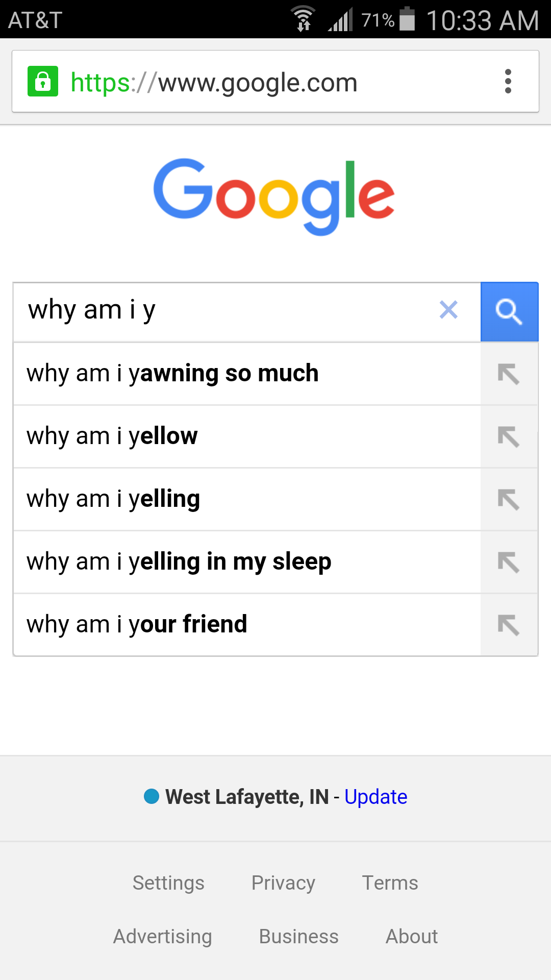Viewport: 551px width, 980px height.
Task: Tap the arrow icon next to 'yellow'
Action: point(509,437)
